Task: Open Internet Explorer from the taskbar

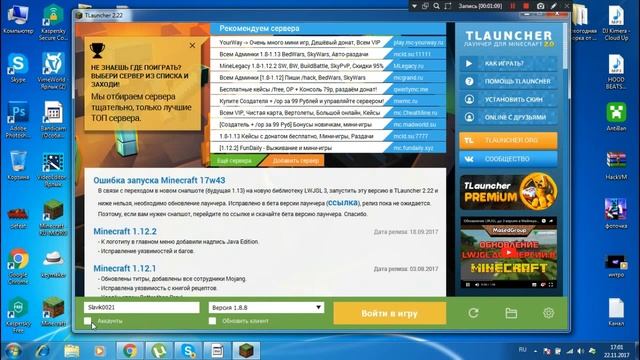Action: point(42,351)
